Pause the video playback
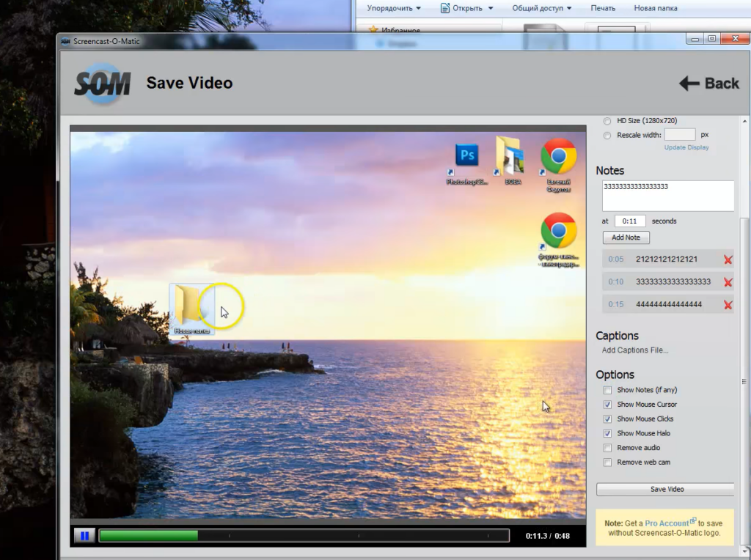The width and height of the screenshot is (751, 560). pyautogui.click(x=84, y=536)
